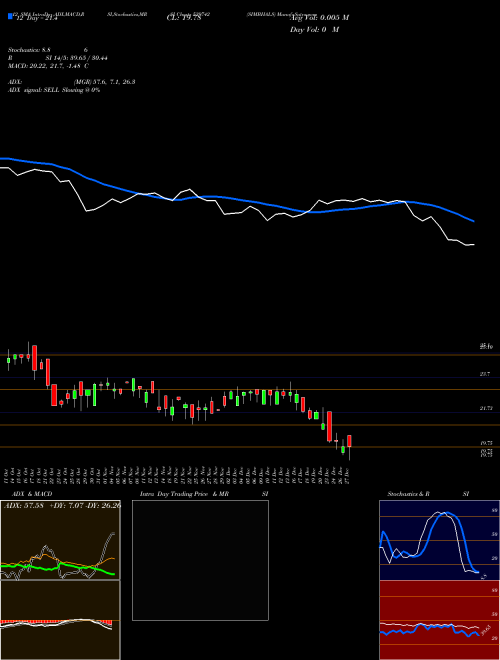
Task: Click the MACD histogram panel
Action: click(x=60, y=620)
